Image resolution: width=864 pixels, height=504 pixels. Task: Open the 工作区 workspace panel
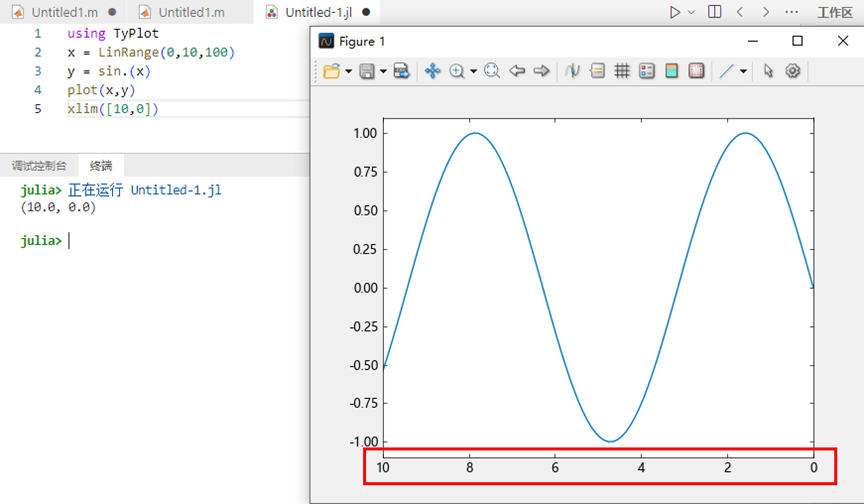835,12
